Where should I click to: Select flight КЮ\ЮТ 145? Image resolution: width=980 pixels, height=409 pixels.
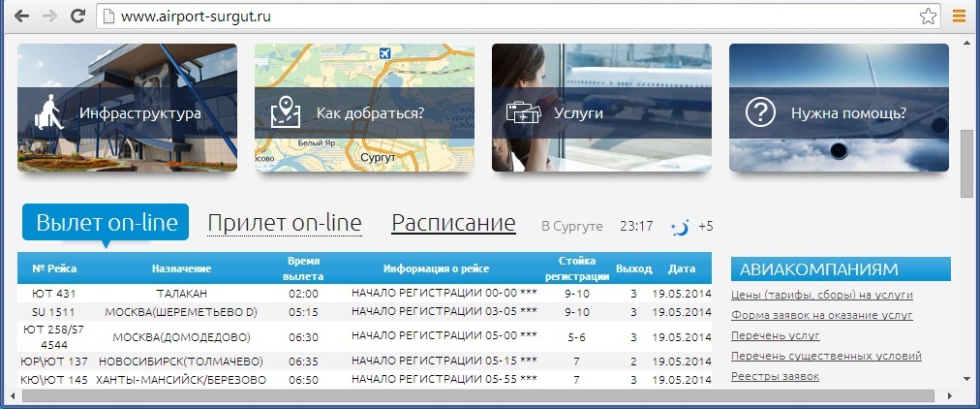point(54,380)
